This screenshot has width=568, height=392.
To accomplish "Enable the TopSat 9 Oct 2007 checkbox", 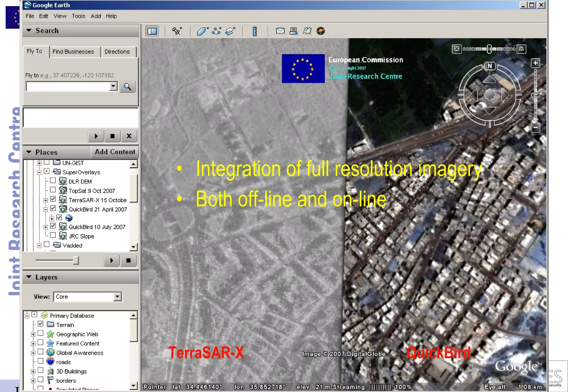I will tap(53, 190).
